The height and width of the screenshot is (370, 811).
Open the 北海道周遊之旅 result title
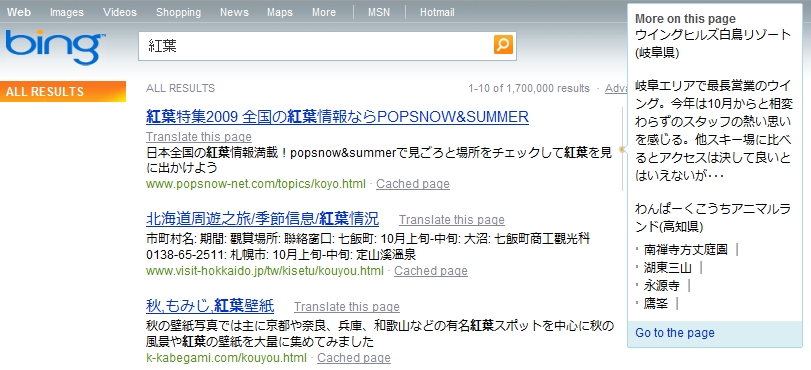tap(262, 219)
